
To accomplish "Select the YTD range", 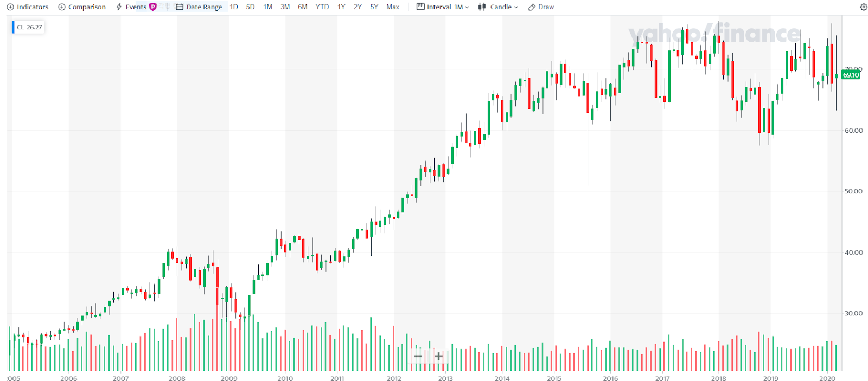I will coord(322,7).
